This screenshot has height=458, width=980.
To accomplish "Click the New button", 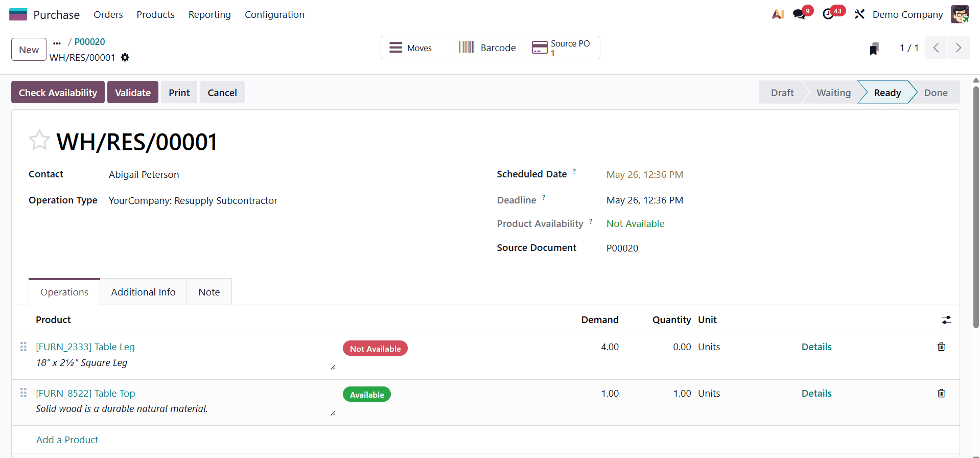I will (x=29, y=50).
